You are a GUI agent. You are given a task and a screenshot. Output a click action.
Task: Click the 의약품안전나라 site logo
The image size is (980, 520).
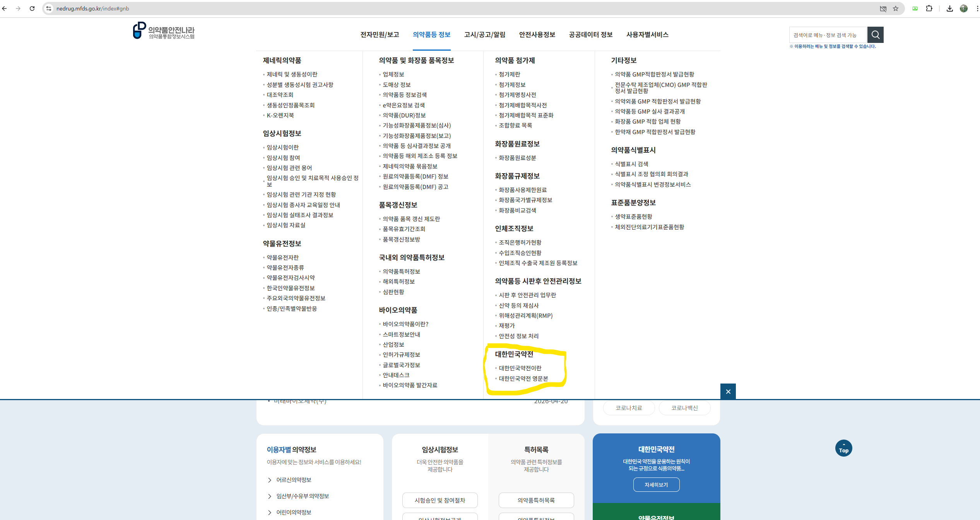click(x=164, y=31)
